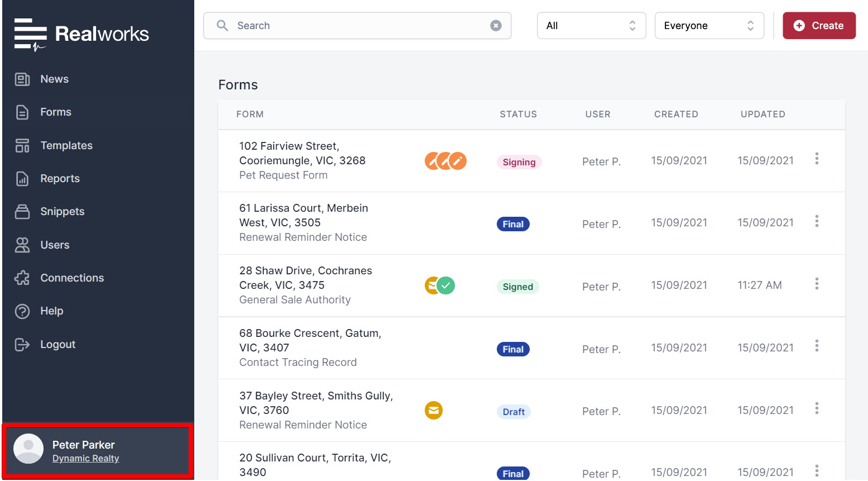The height and width of the screenshot is (481, 868).
Task: Click the Forms document icon
Action: 22,112
